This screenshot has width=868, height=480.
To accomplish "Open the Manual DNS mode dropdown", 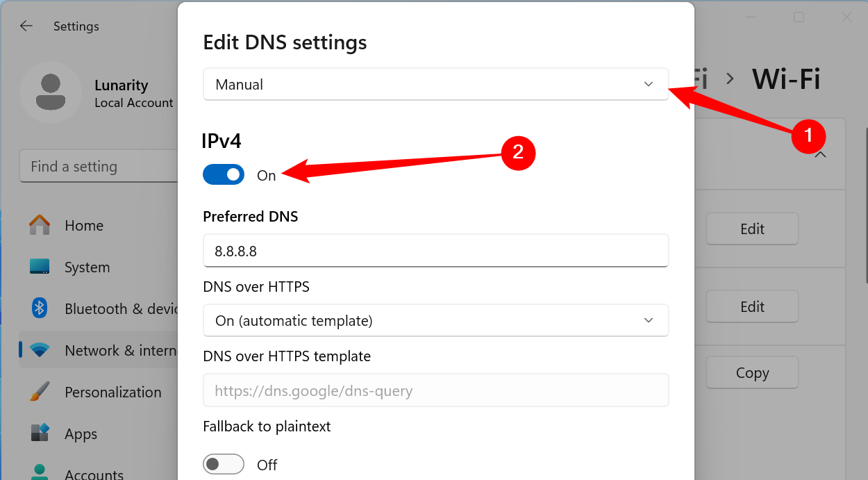I will click(435, 85).
